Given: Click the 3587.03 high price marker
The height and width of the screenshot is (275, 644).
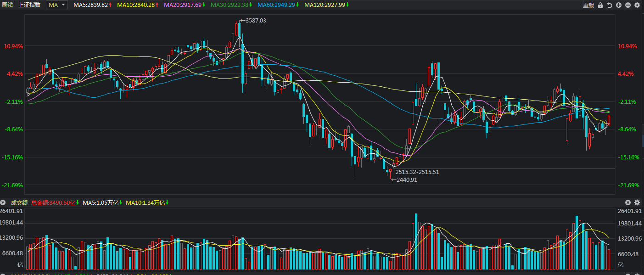Looking at the screenshot, I should (255, 21).
